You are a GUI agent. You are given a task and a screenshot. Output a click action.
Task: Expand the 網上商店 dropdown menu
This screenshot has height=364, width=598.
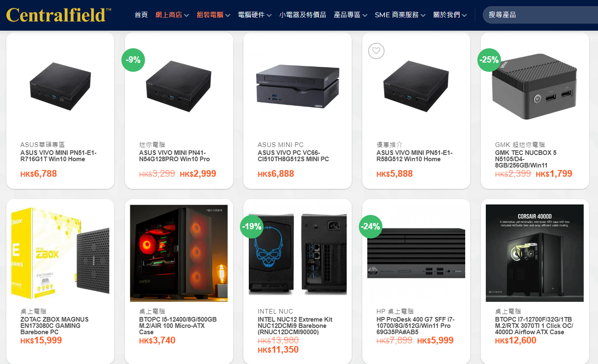(x=172, y=15)
